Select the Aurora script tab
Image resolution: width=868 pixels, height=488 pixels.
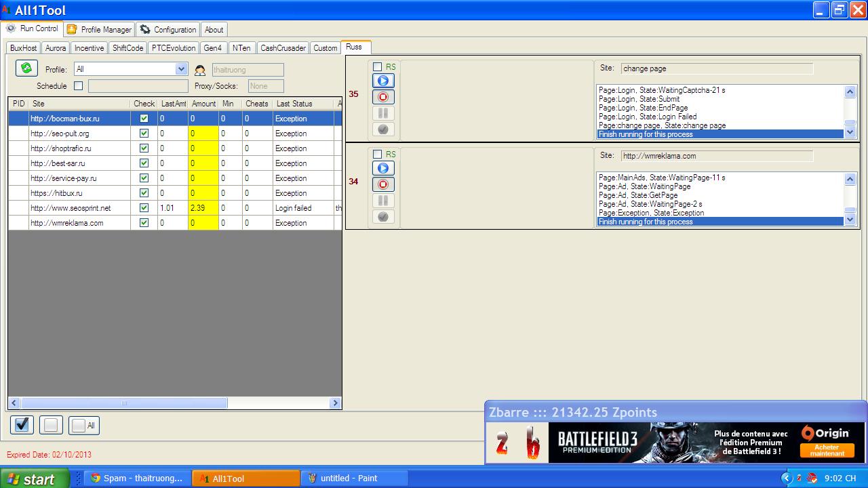coord(56,48)
